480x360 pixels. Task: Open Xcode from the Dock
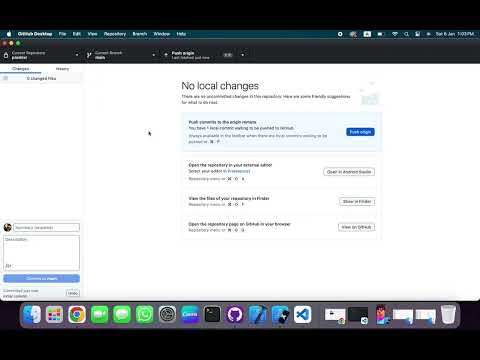click(x=258, y=314)
